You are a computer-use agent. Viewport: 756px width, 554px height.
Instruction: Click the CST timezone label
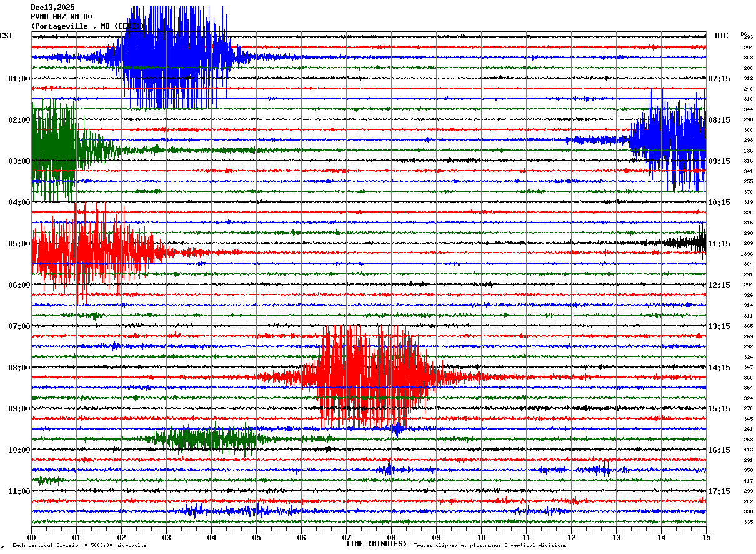pos(6,36)
